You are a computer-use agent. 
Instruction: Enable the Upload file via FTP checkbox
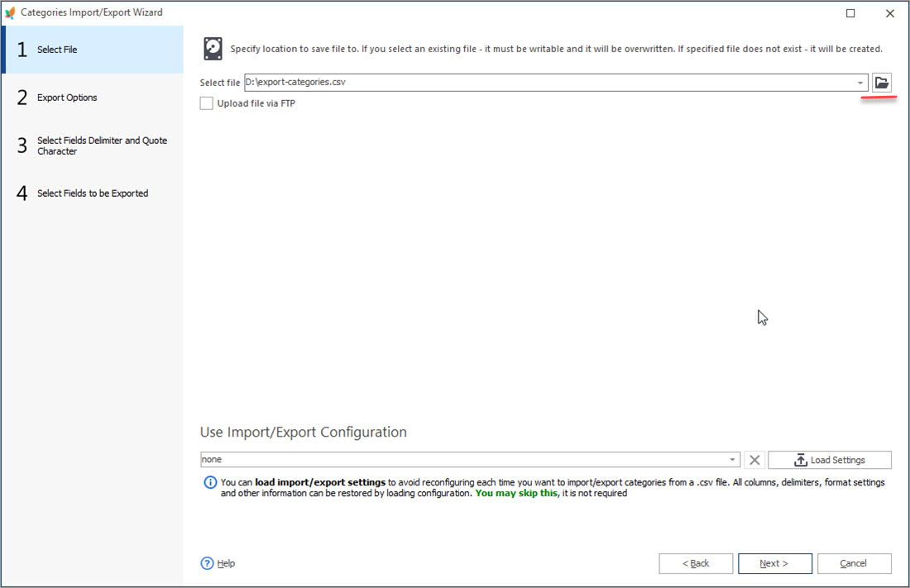[206, 103]
